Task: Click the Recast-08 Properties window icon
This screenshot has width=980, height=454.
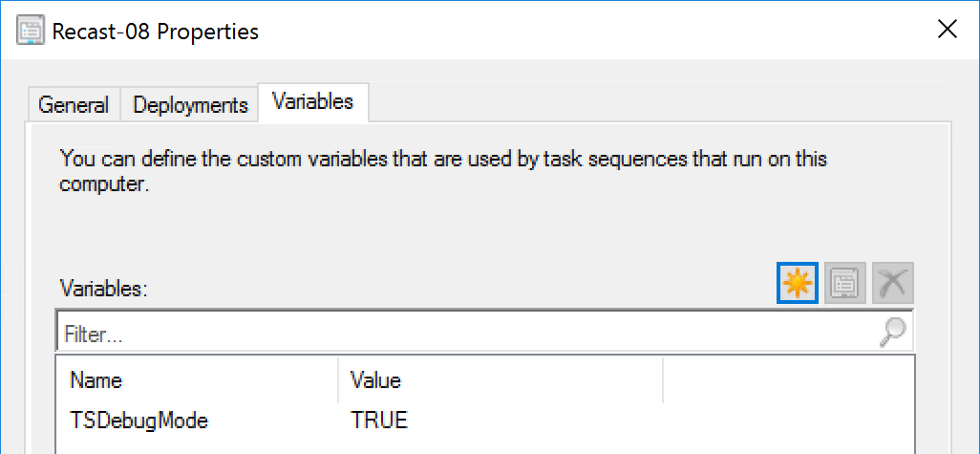Action: [x=32, y=30]
